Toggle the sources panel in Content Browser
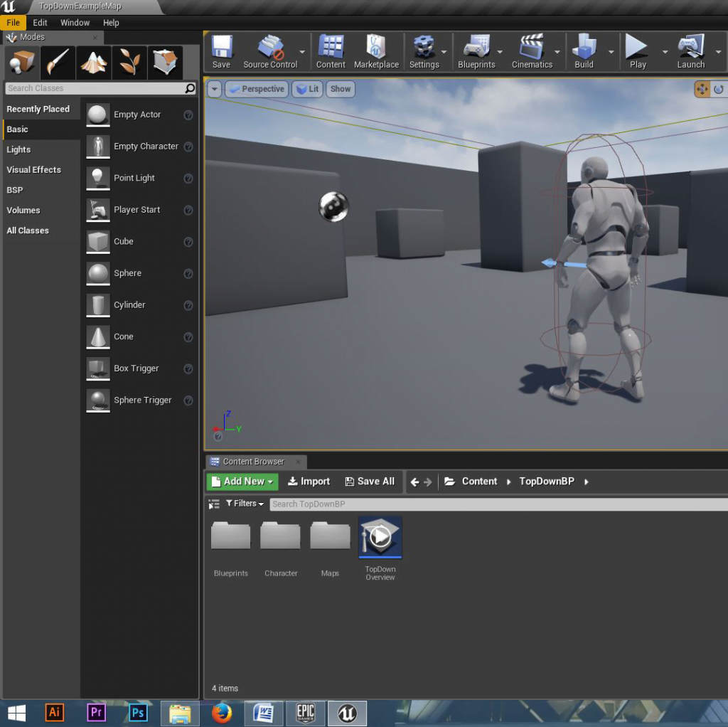Screen dimensions: 728x727 (213, 504)
